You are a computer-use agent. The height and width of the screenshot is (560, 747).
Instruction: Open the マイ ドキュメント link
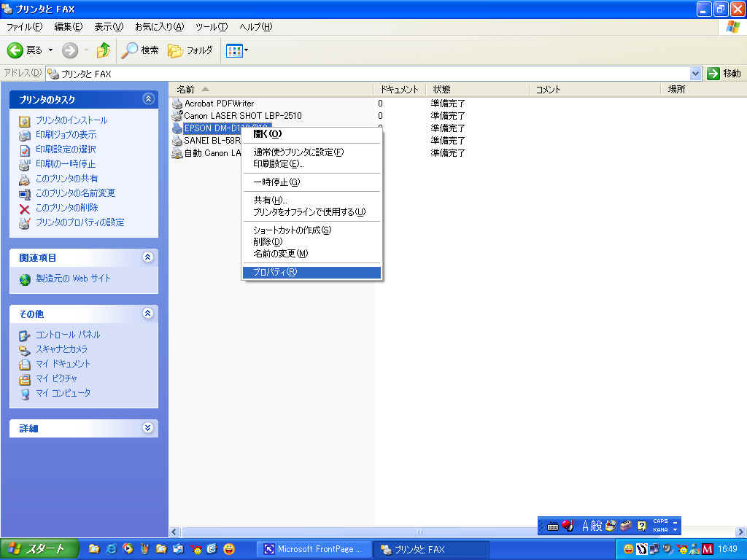[63, 365]
